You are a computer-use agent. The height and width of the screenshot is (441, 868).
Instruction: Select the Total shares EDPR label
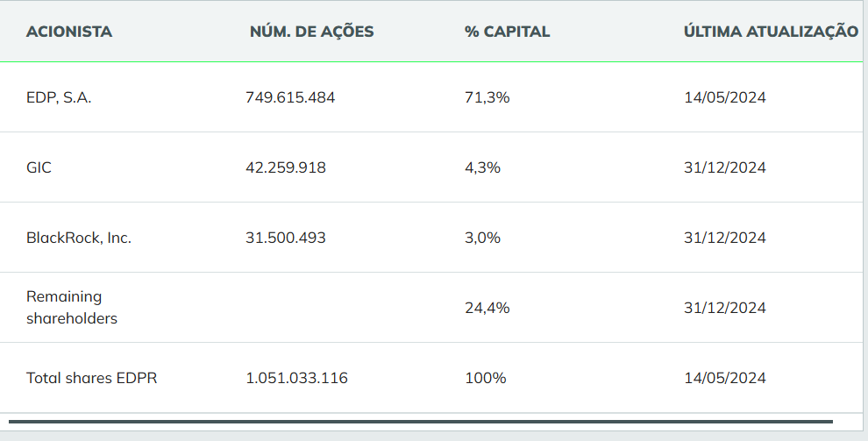tap(92, 378)
